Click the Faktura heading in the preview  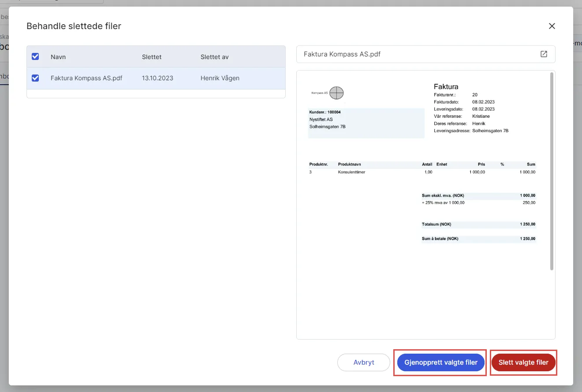446,87
